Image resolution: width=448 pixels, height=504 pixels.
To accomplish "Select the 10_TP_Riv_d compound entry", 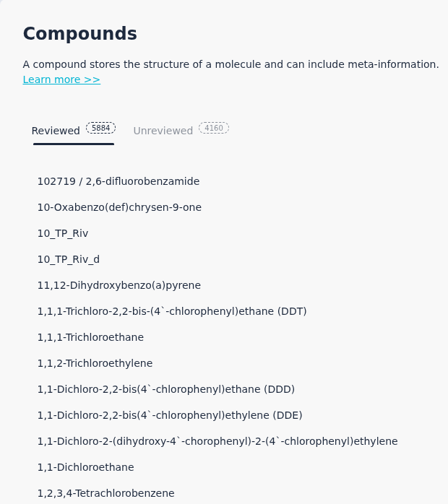I will point(69,259).
